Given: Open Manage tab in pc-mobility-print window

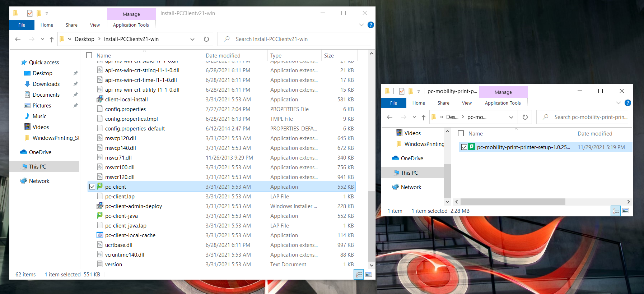Looking at the screenshot, I should pyautogui.click(x=503, y=92).
